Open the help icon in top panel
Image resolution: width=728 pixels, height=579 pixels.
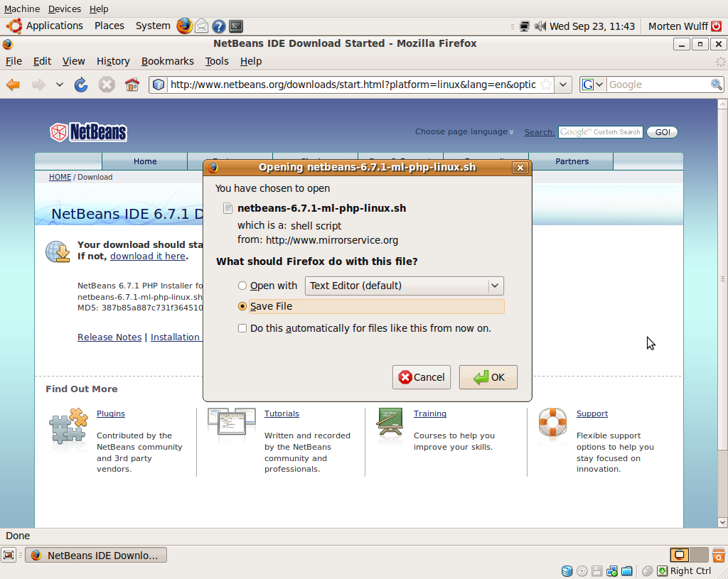219,26
